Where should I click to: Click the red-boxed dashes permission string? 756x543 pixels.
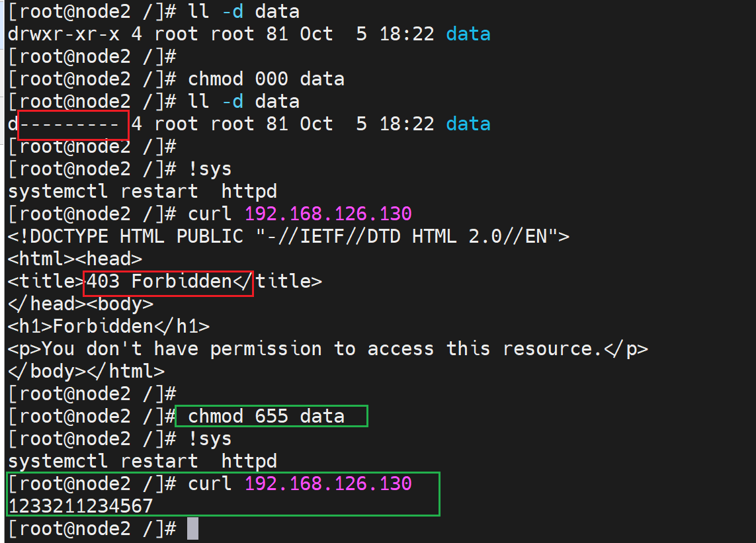click(73, 124)
